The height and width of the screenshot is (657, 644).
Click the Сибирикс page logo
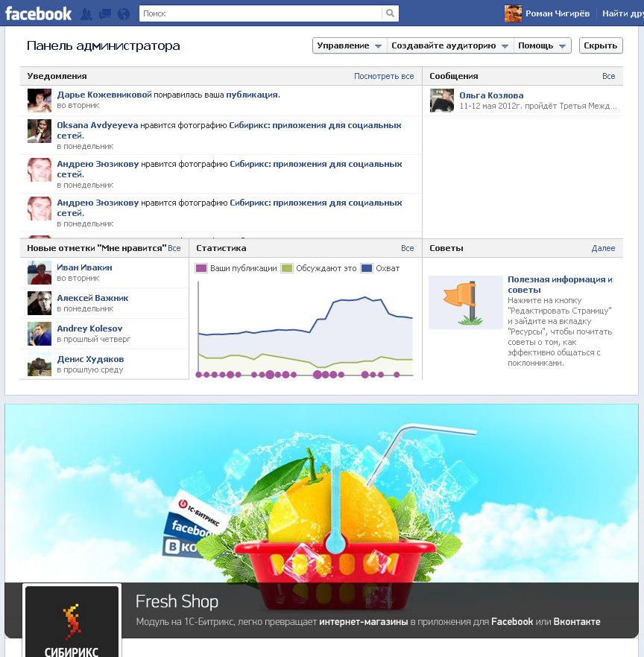72,621
